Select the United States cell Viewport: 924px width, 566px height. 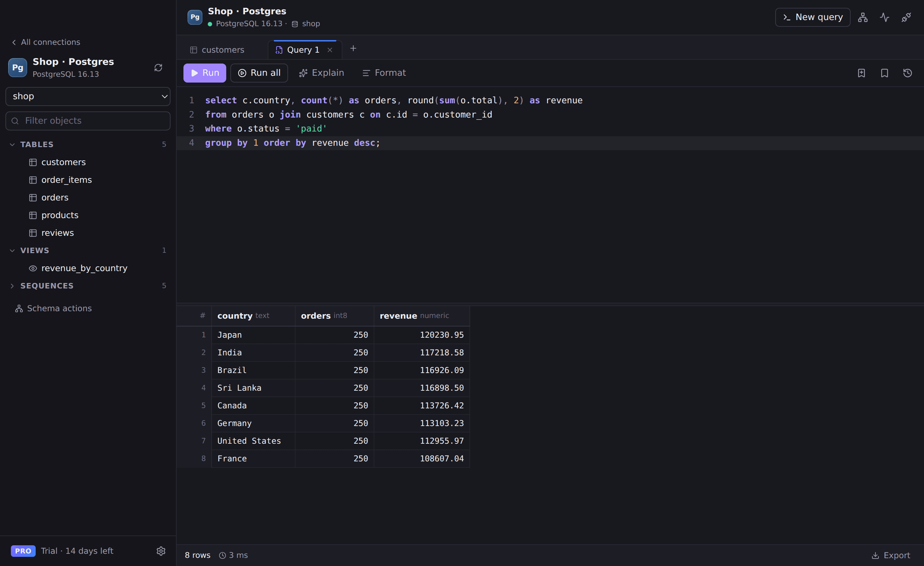[253, 441]
